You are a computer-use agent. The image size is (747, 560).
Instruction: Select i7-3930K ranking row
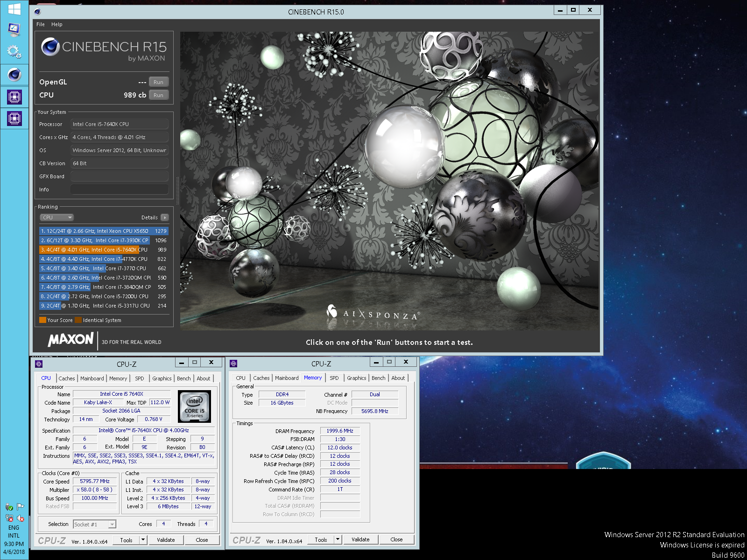(x=104, y=240)
